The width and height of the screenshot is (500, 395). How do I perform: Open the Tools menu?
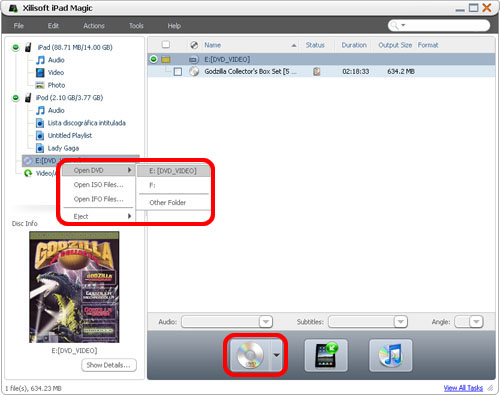pos(136,26)
